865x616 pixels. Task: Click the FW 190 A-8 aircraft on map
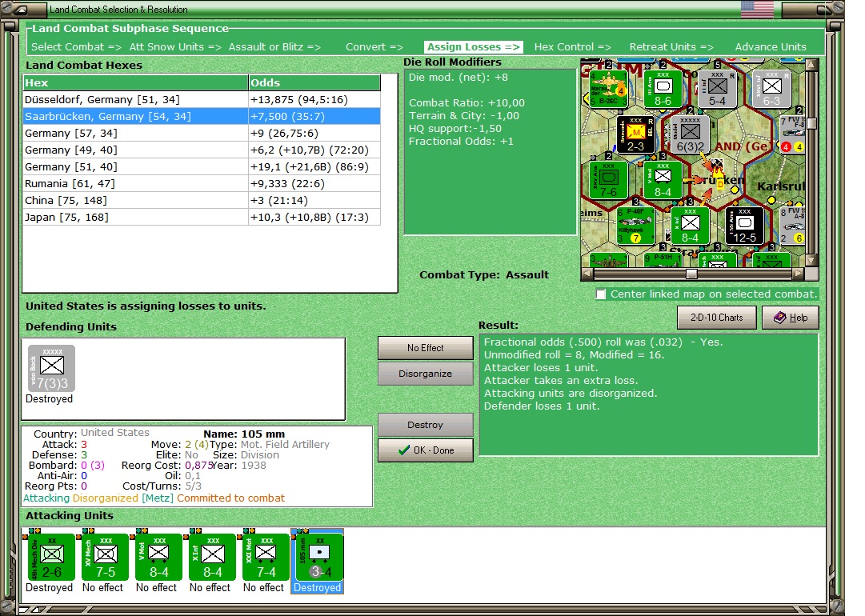point(793,226)
